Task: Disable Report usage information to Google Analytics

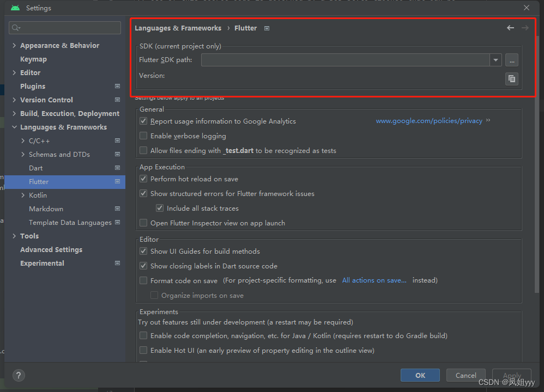Action: (x=143, y=121)
